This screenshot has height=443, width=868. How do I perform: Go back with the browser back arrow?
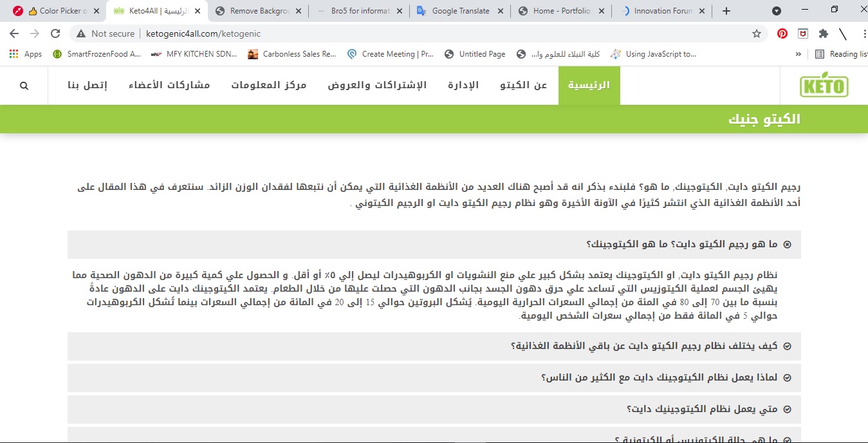tap(14, 33)
